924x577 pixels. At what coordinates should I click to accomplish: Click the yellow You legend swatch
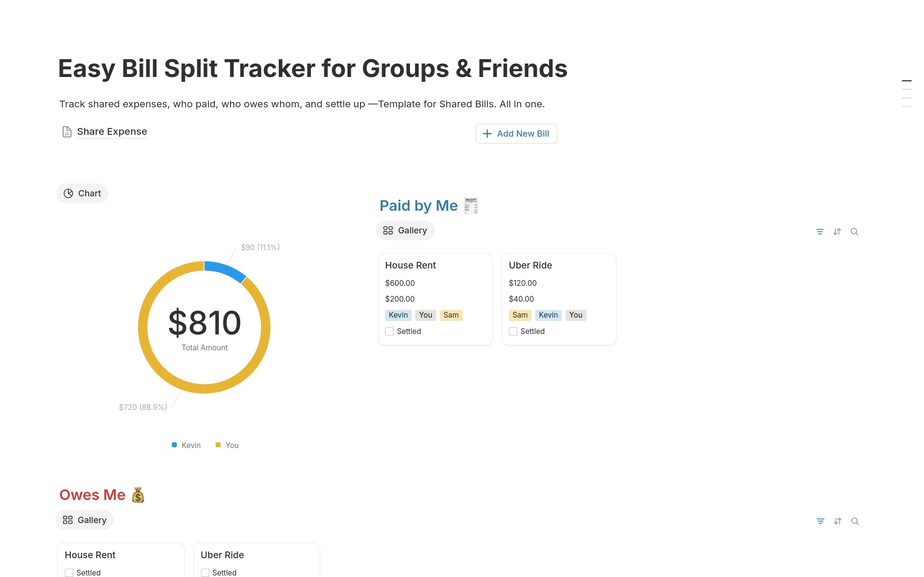click(x=218, y=445)
